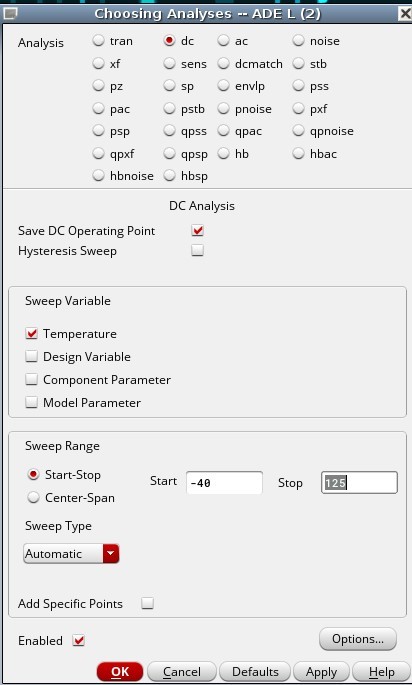This screenshot has width=412, height=685.
Task: Select the dcmatch analysis radio button
Action: [x=223, y=64]
